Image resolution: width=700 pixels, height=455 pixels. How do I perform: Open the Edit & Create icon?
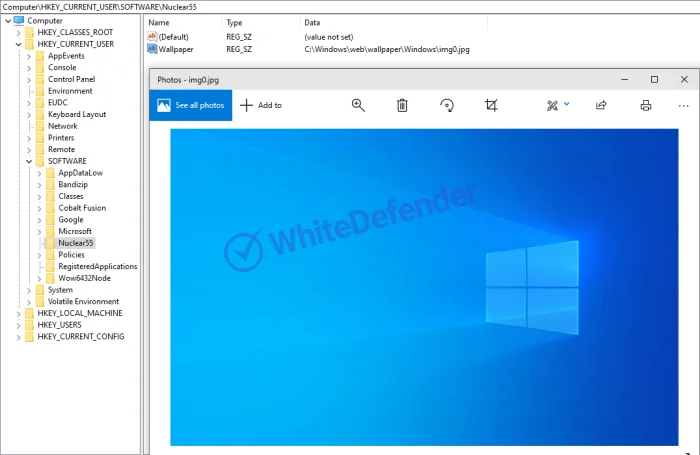pyautogui.click(x=551, y=105)
